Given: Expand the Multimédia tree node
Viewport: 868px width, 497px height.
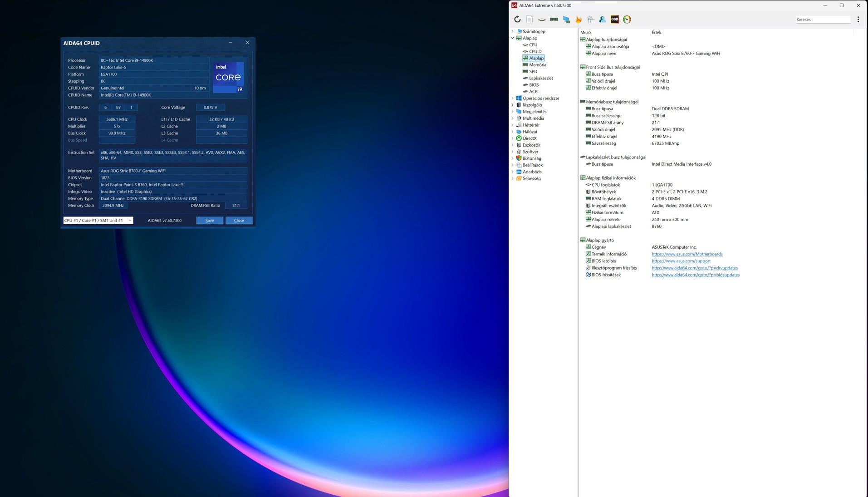Looking at the screenshot, I should 513,118.
